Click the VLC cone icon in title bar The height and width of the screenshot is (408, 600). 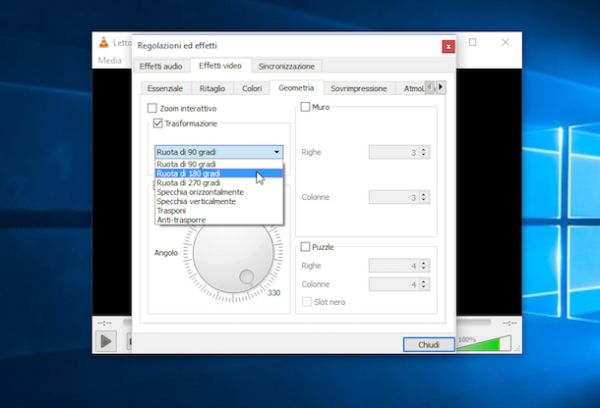(x=103, y=42)
